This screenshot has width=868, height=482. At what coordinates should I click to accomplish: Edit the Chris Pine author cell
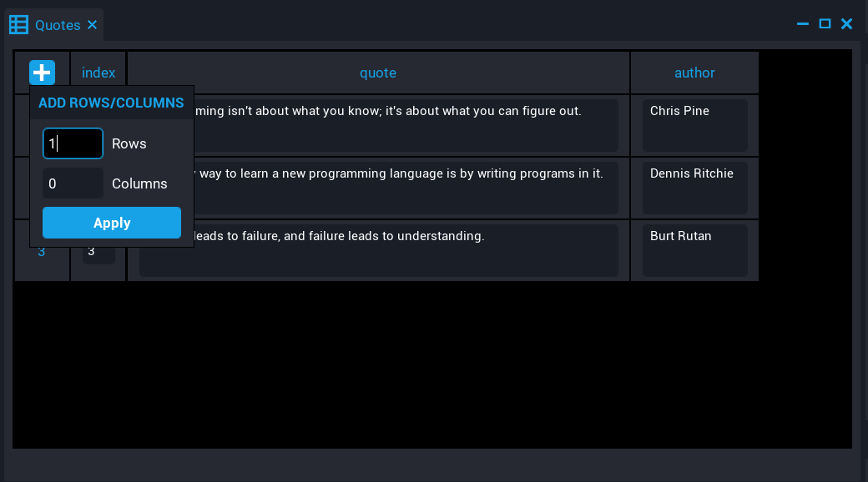[694, 125]
